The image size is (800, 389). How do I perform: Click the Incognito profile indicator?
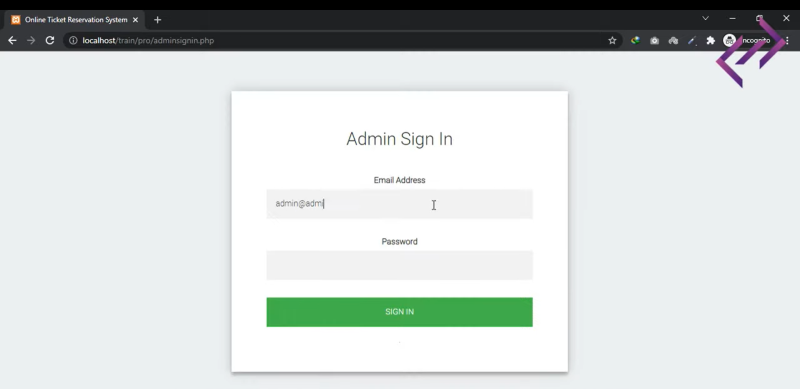747,40
